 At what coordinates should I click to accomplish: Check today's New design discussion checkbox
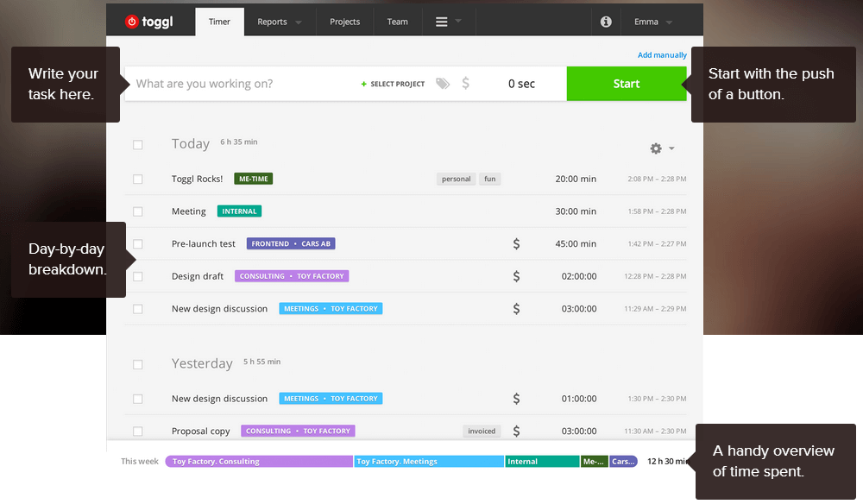click(137, 309)
